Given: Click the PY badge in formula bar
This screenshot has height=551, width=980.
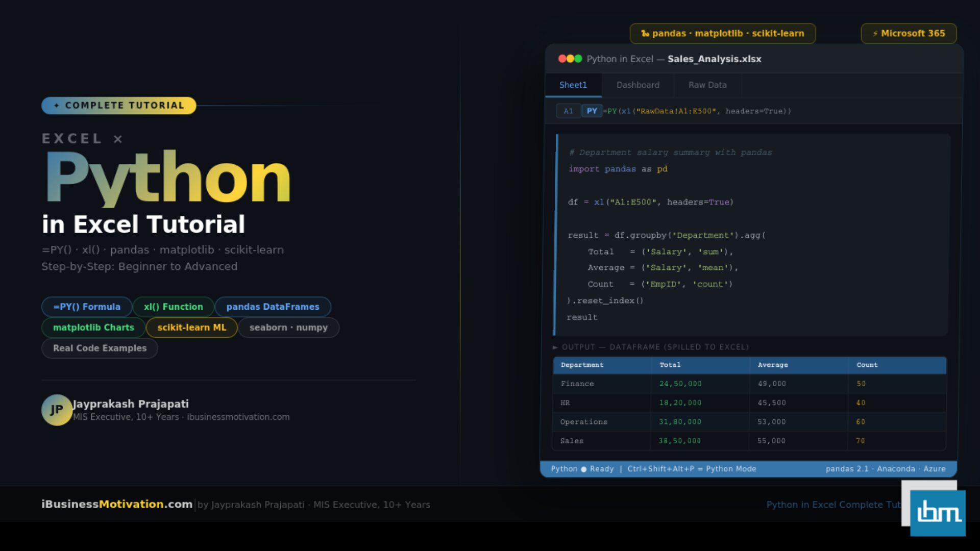Looking at the screenshot, I should point(592,111).
